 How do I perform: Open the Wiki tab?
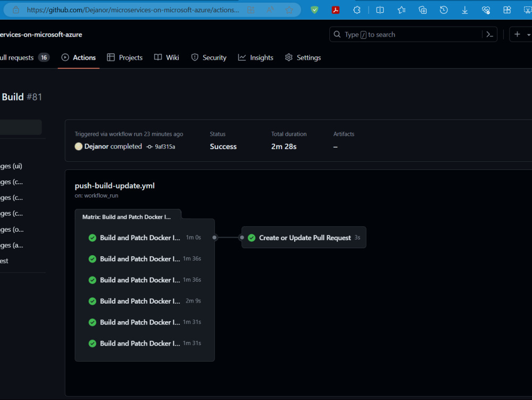point(166,58)
